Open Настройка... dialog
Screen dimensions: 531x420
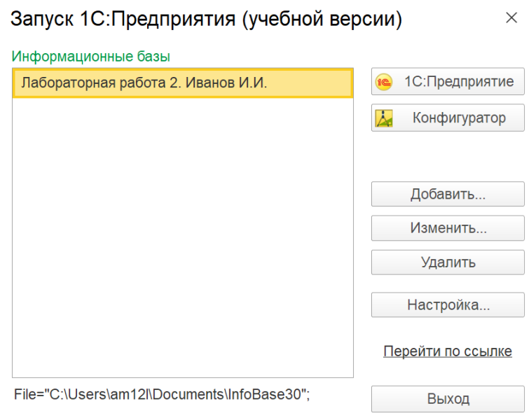point(448,305)
